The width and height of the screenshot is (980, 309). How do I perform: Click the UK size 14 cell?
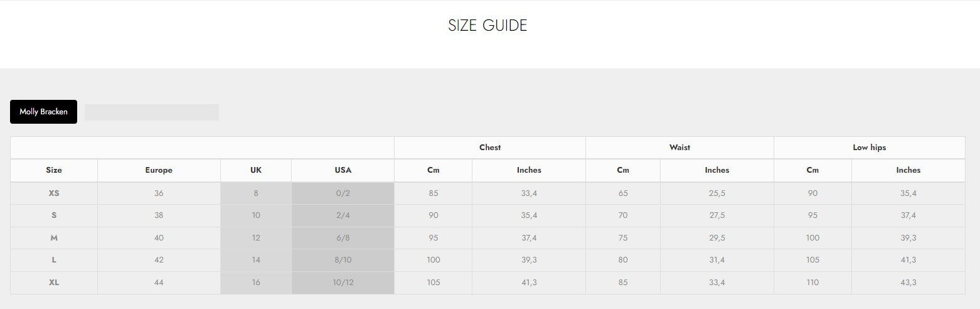click(256, 260)
